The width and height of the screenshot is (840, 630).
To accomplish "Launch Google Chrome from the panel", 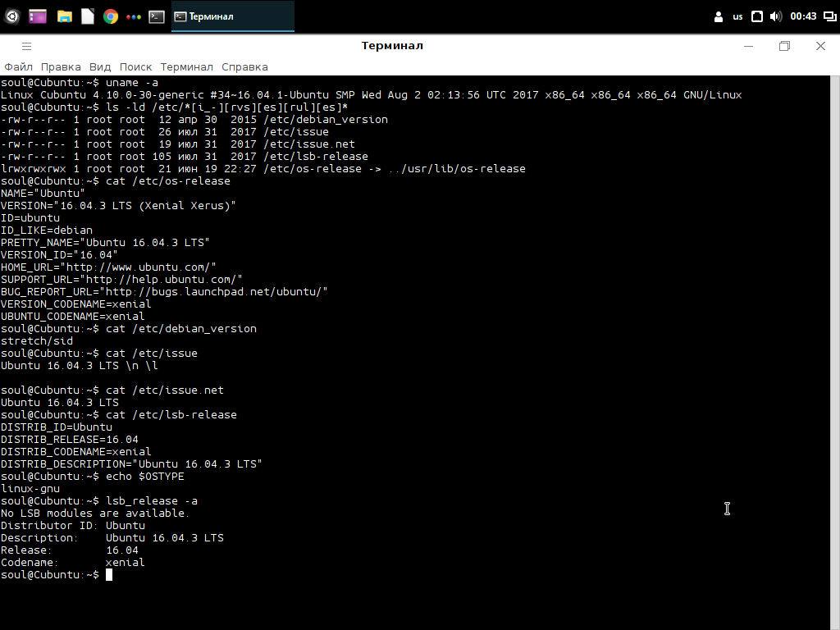I will coord(111,16).
